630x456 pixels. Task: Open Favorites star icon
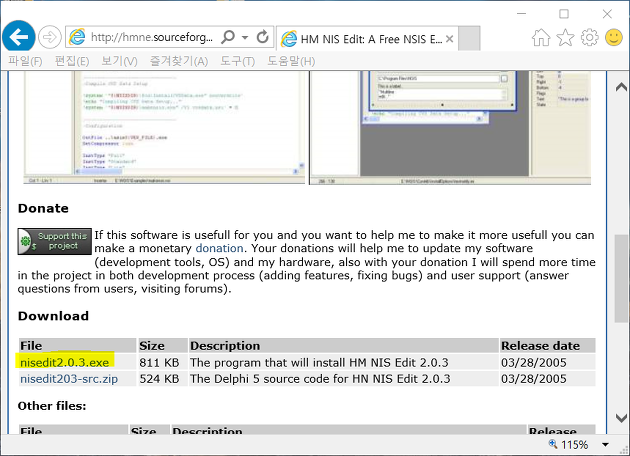[565, 38]
